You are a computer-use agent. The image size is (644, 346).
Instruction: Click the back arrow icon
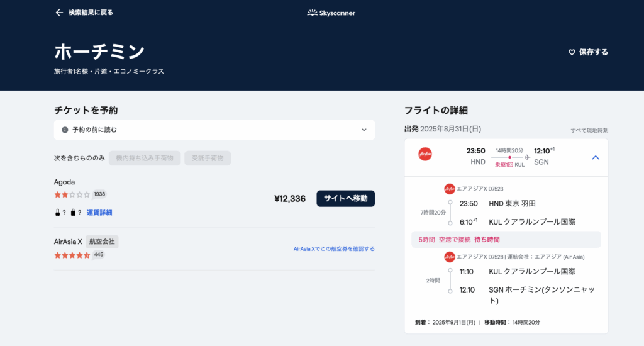59,13
